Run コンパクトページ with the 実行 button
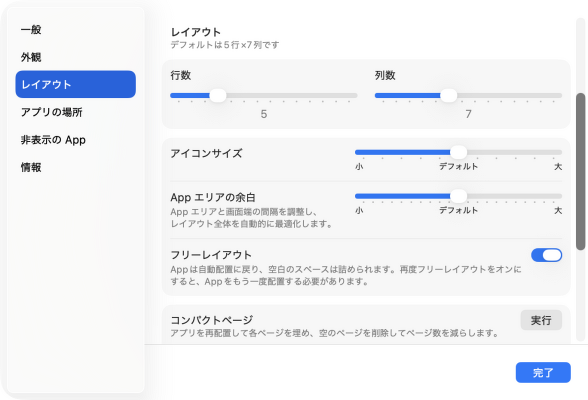The width and height of the screenshot is (588, 400). click(x=541, y=320)
